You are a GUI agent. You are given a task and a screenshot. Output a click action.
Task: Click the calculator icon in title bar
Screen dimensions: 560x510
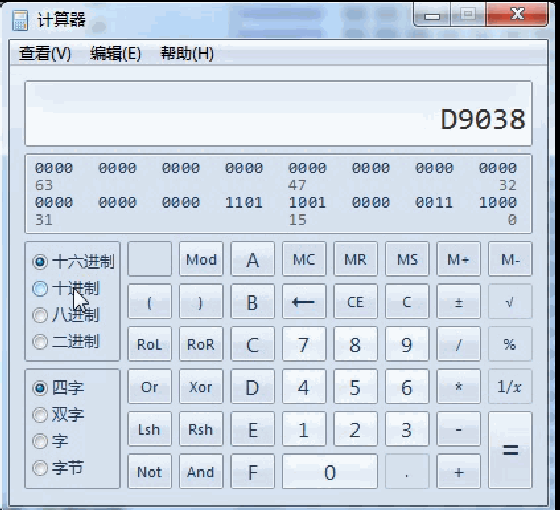[20, 20]
